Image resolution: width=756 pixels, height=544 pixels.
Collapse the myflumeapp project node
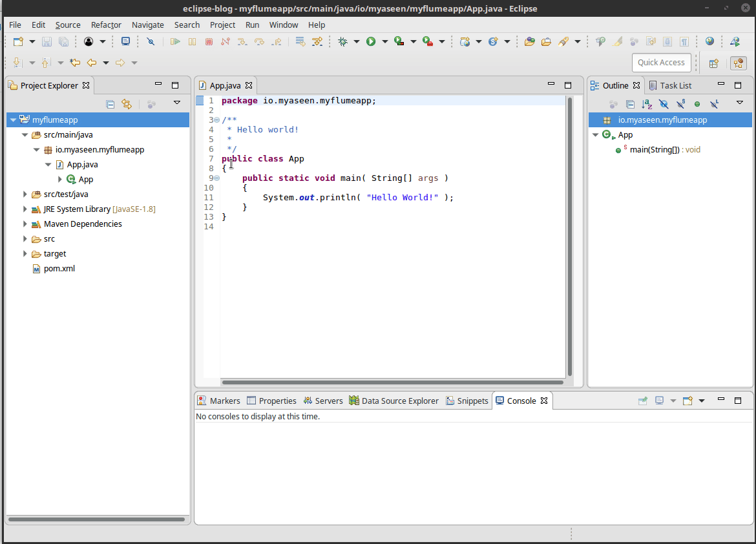[13, 120]
